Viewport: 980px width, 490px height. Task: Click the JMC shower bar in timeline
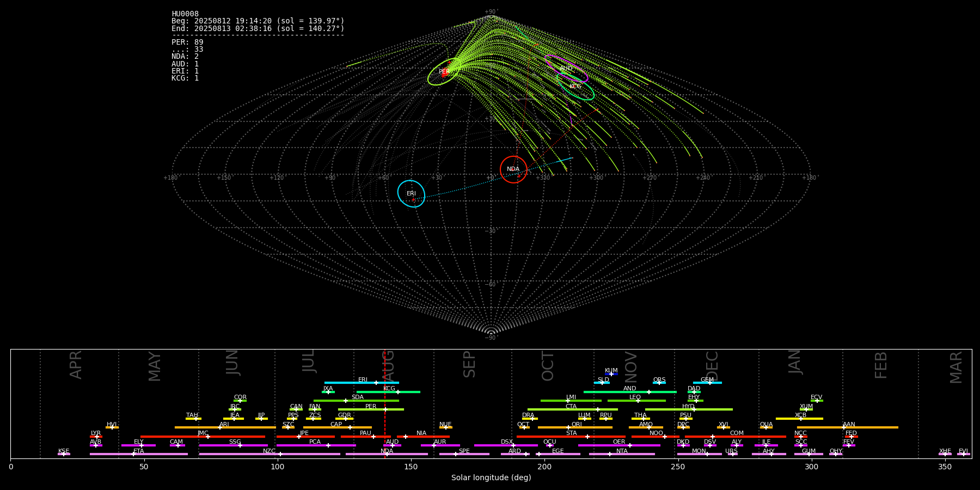(x=203, y=437)
